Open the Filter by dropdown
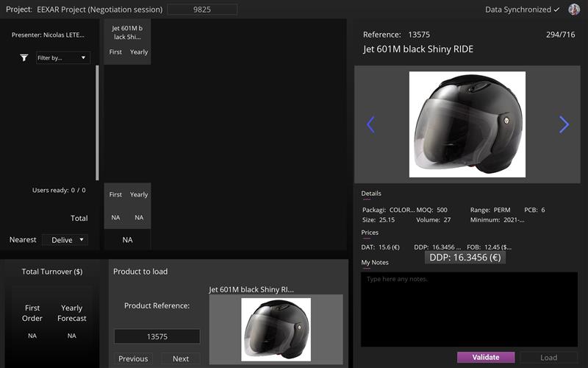588x368 pixels. tap(62, 57)
